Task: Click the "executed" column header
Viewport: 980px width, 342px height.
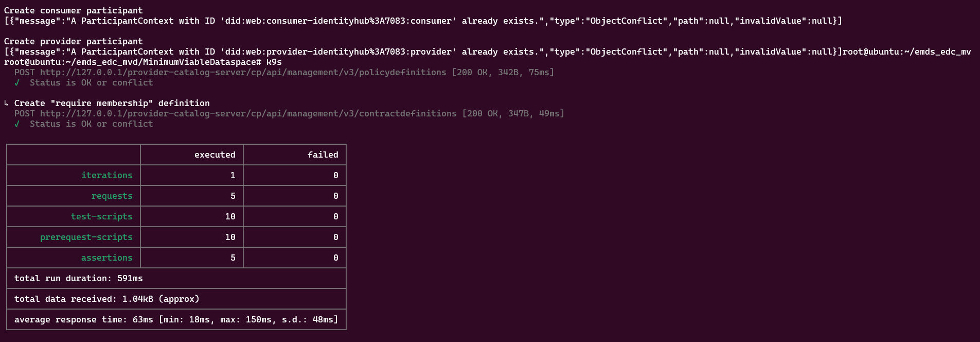Action: [x=215, y=155]
